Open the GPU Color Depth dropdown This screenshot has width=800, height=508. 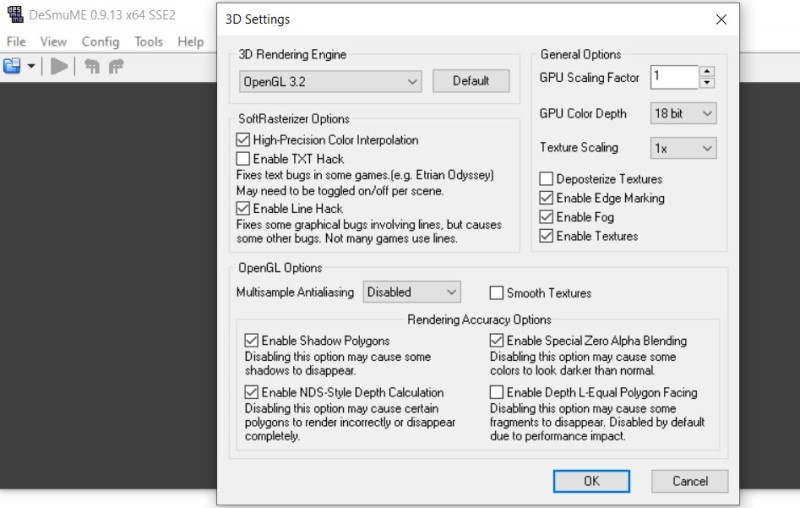pos(684,114)
